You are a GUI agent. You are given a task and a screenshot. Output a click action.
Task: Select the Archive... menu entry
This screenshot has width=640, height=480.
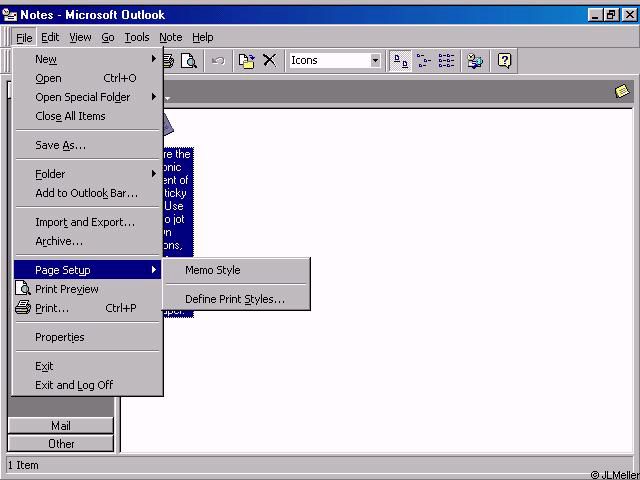[x=87, y=241]
